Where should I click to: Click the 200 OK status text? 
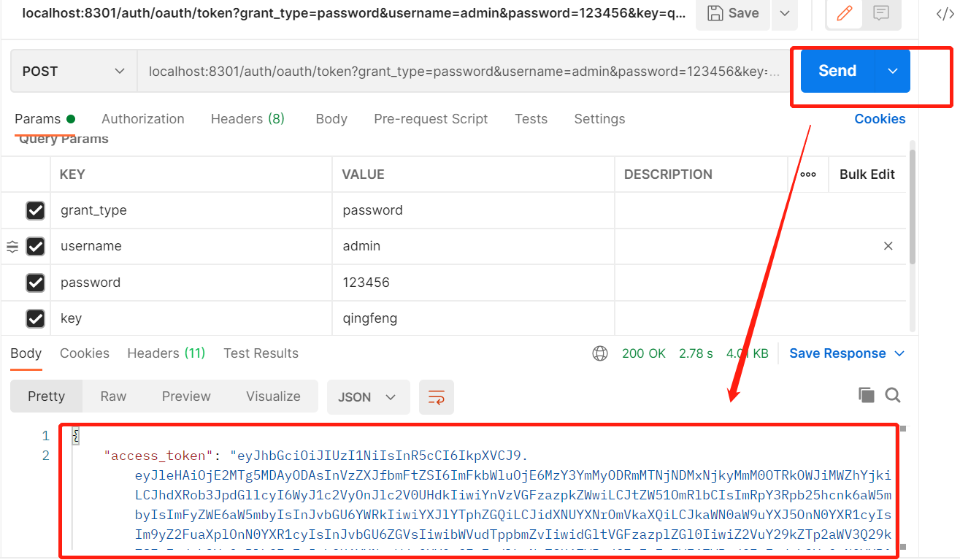pos(644,353)
